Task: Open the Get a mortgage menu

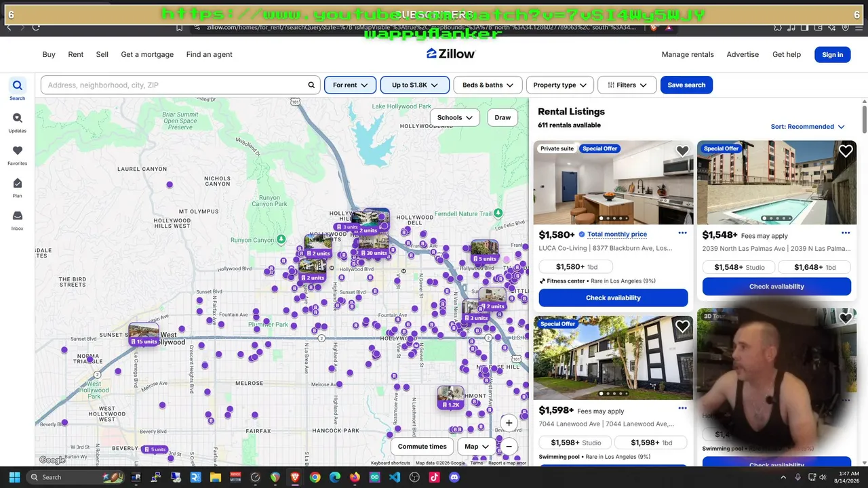Action: point(147,54)
